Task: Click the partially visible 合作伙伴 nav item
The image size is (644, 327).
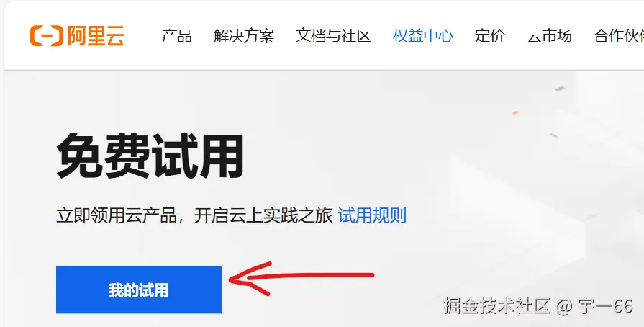Action: click(619, 36)
